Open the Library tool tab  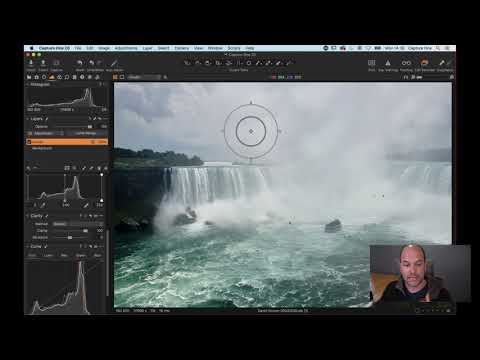[x=29, y=77]
